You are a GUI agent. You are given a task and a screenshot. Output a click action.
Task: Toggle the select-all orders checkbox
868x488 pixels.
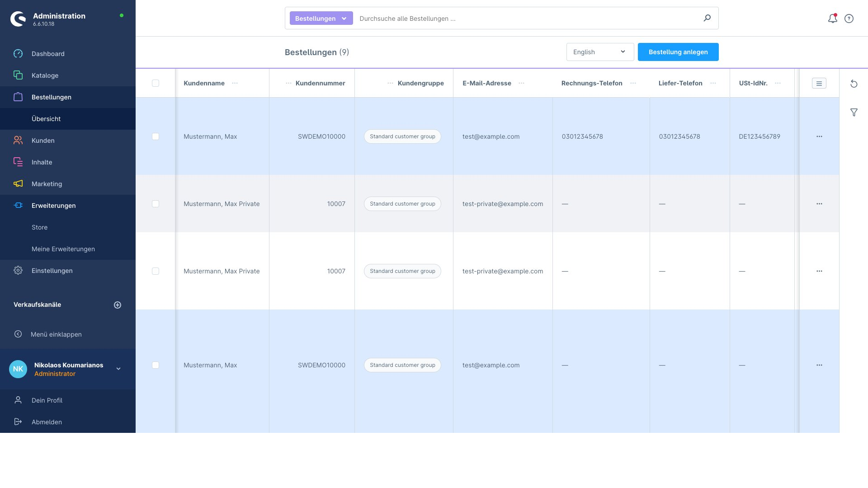(x=156, y=83)
